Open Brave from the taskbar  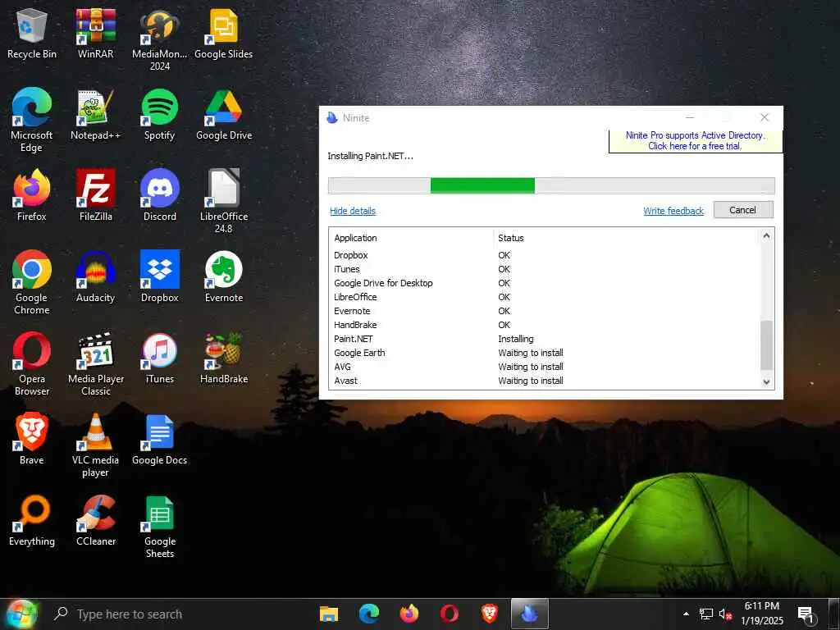tap(489, 614)
